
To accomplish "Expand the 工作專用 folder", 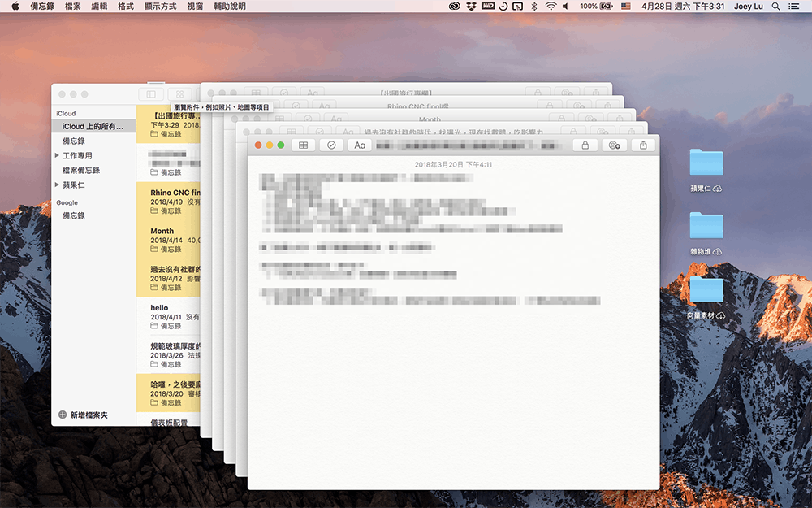I will 57,155.
